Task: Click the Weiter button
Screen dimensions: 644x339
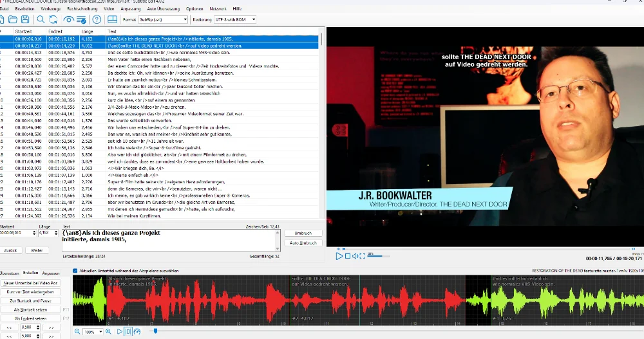Action: pyautogui.click(x=37, y=250)
